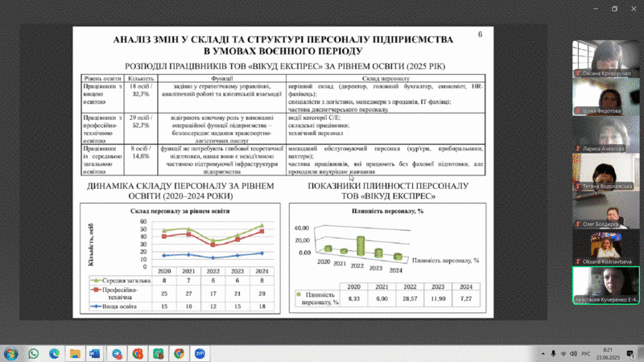The width and height of the screenshot is (644, 362).
Task: Click the turnover value '28,57'
Action: click(x=410, y=298)
